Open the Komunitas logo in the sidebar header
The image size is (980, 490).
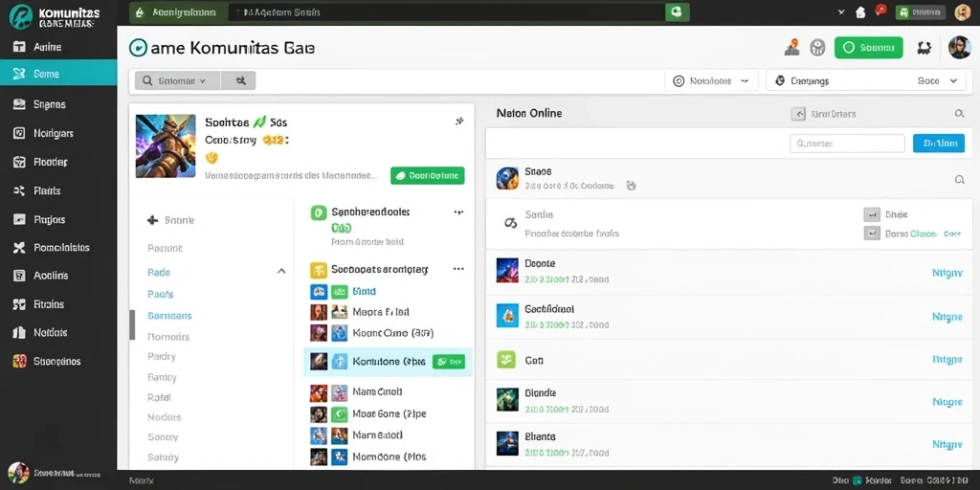21,16
